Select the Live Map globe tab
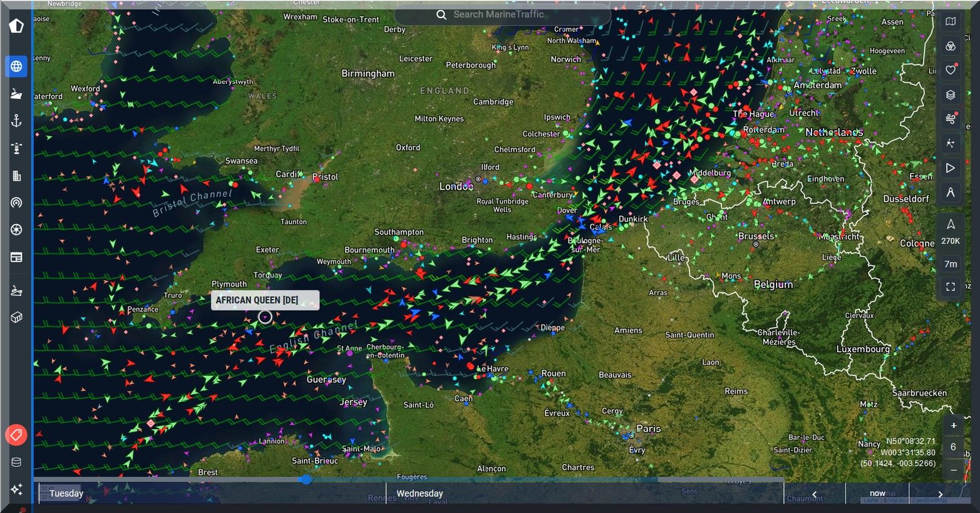Image resolution: width=980 pixels, height=513 pixels. 16,66
